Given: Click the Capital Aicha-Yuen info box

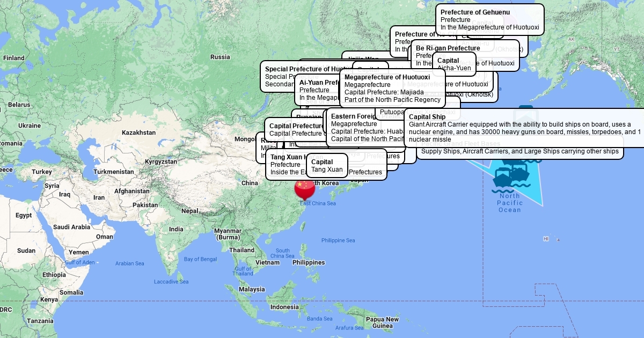Looking at the screenshot, I should (453, 64).
